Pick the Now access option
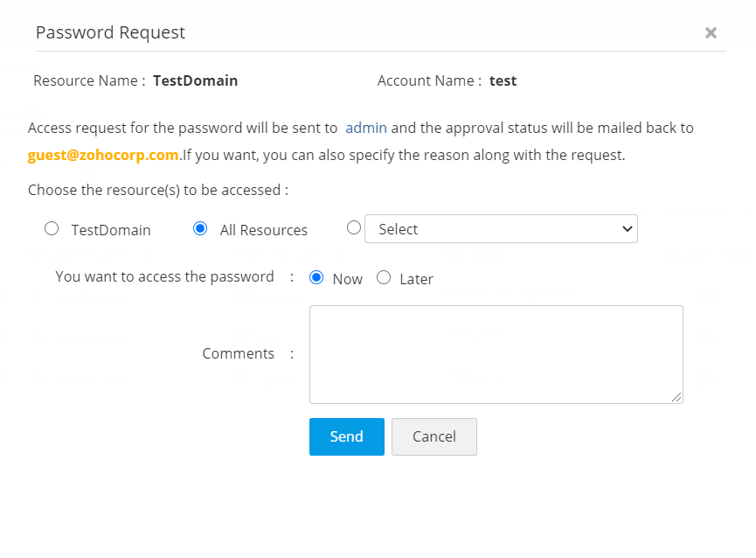 316,278
